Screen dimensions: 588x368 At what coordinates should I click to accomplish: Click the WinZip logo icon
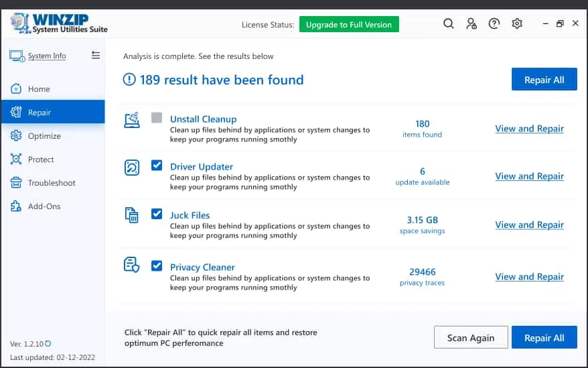click(20, 23)
